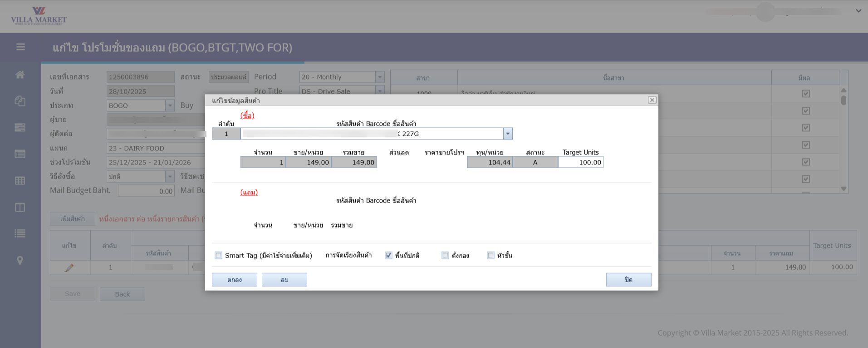Expand the product barcode dropdown arrow
This screenshot has width=868, height=348.
coord(508,134)
